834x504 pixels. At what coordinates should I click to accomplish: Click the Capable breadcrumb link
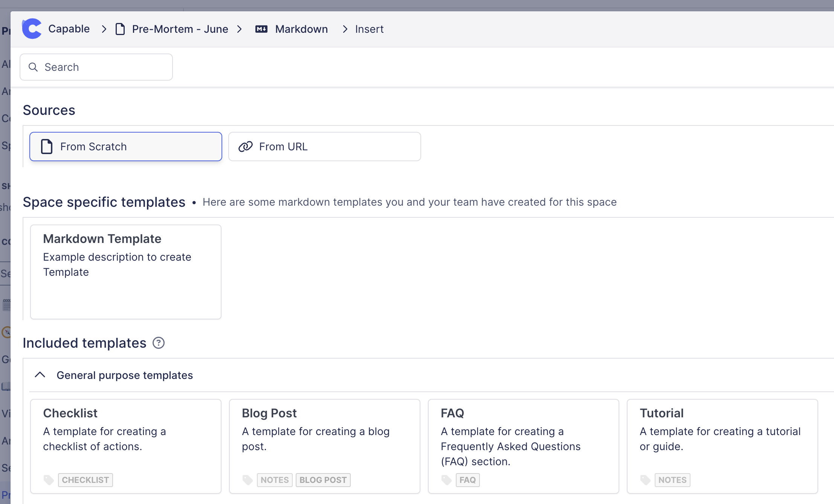pyautogui.click(x=69, y=29)
